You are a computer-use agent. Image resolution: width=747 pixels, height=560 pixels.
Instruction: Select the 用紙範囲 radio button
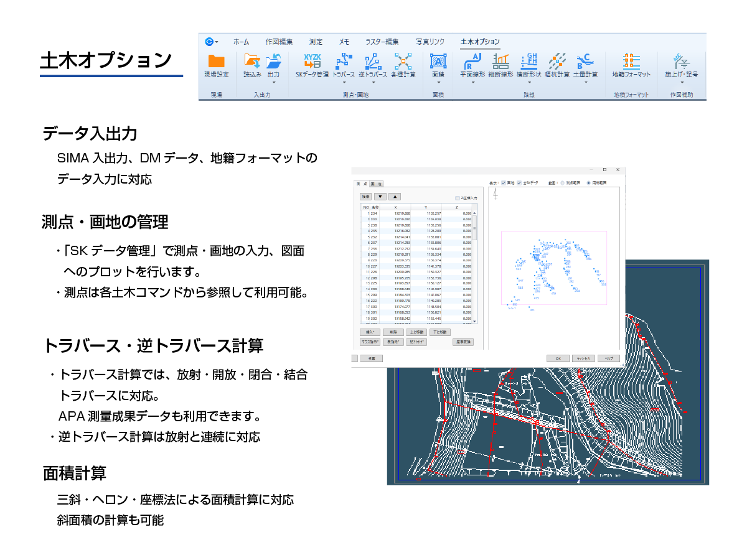coord(589,183)
